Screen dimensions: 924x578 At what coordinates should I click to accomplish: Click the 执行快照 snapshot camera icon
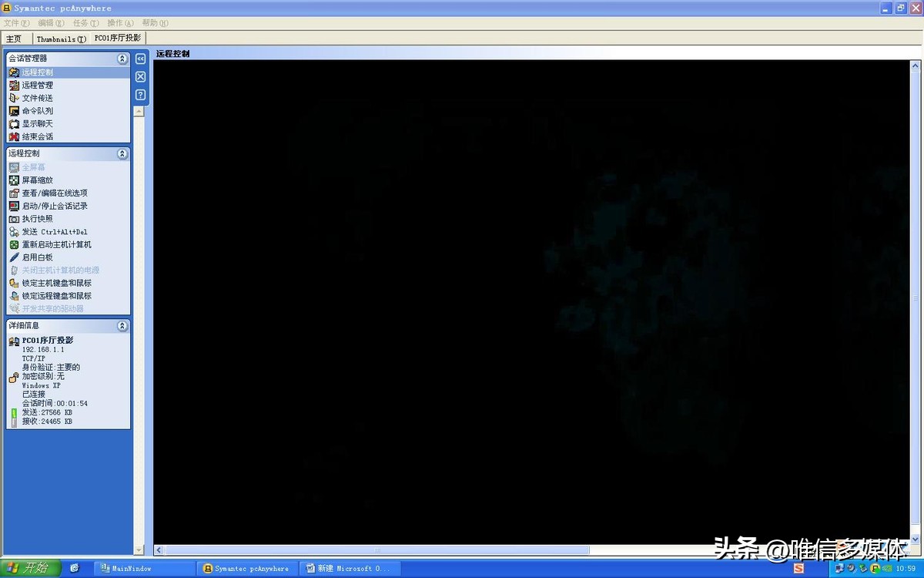(x=14, y=219)
